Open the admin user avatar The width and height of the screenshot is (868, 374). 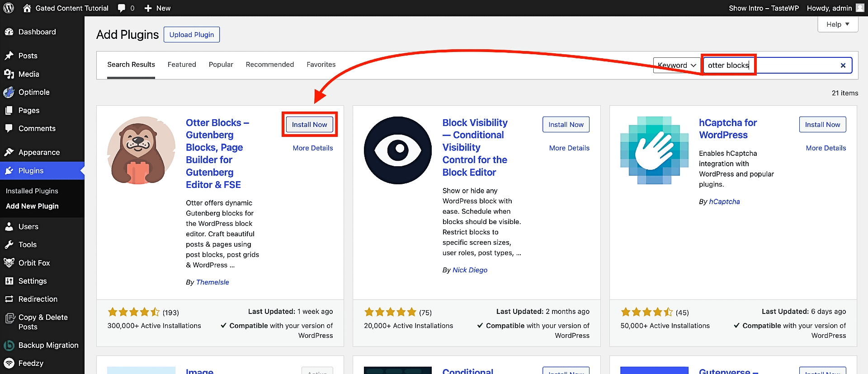point(860,8)
